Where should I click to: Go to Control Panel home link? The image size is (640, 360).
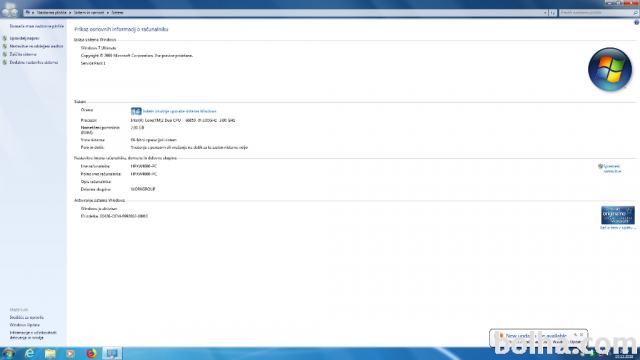point(37,26)
